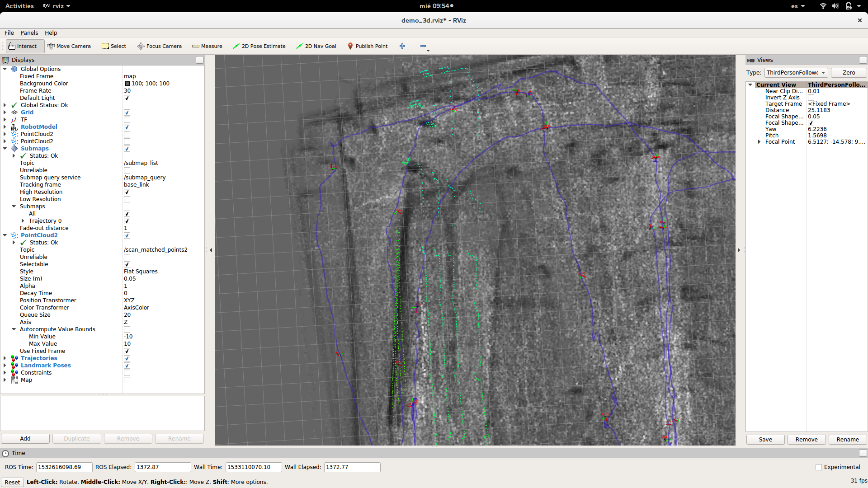The height and width of the screenshot is (488, 868).
Task: Pick the Measure tool
Action: click(x=207, y=46)
